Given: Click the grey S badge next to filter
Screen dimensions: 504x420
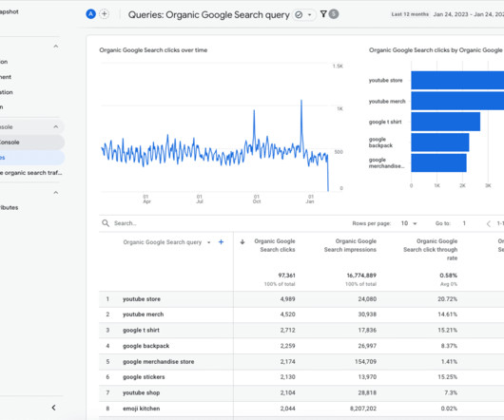Looking at the screenshot, I should pyautogui.click(x=334, y=14).
